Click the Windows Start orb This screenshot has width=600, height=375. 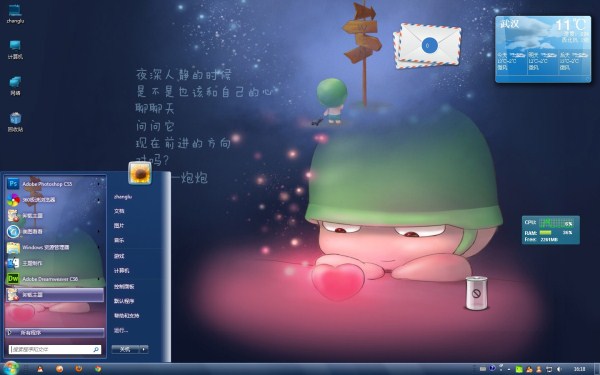tap(10, 368)
